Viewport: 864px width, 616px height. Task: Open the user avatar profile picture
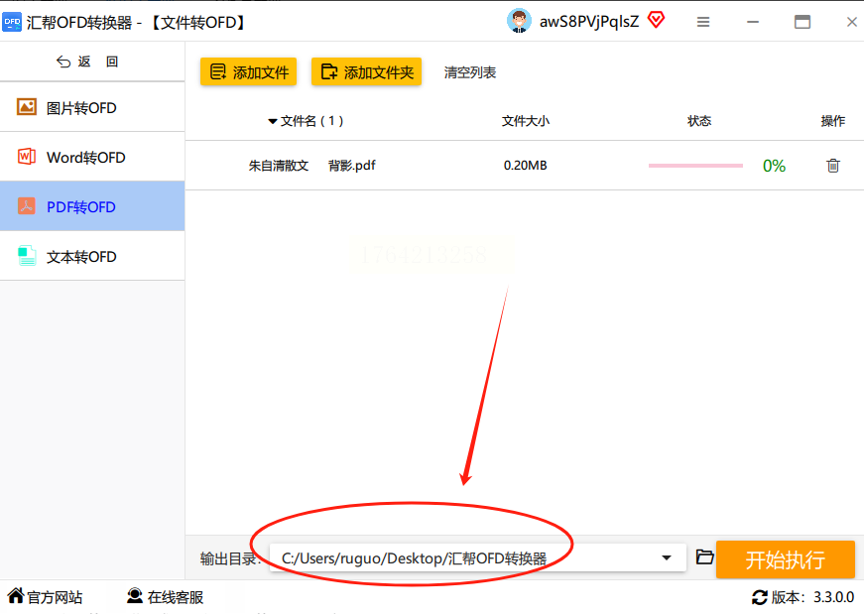pyautogui.click(x=519, y=21)
